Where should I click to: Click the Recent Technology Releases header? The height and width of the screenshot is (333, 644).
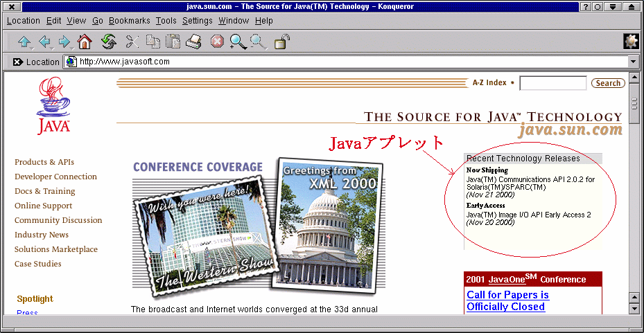pyautogui.click(x=533, y=159)
